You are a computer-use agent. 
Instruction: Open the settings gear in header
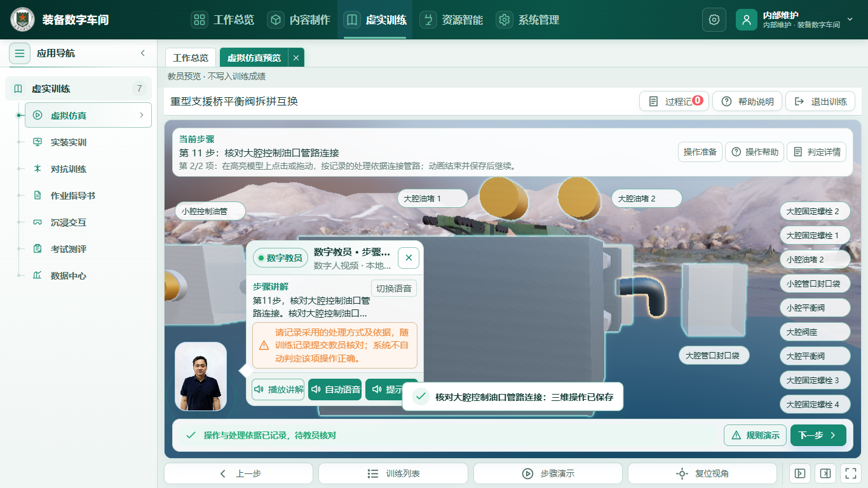[714, 20]
